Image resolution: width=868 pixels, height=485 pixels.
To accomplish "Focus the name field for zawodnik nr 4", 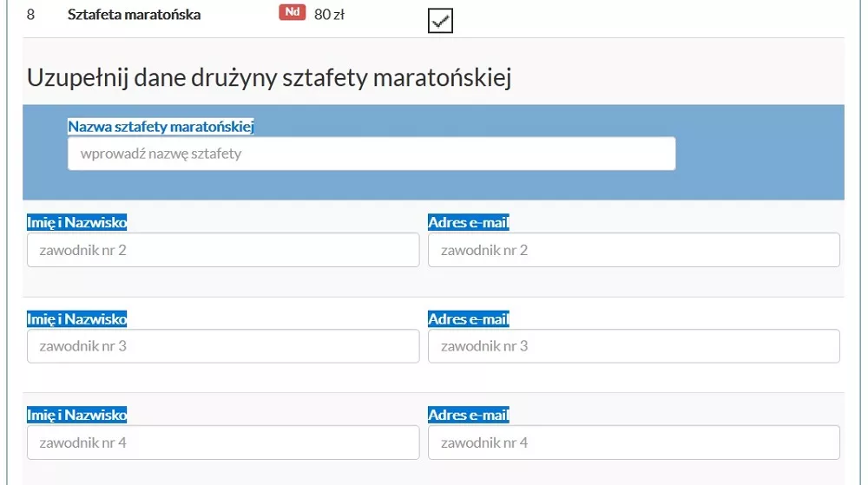I will (x=223, y=442).
